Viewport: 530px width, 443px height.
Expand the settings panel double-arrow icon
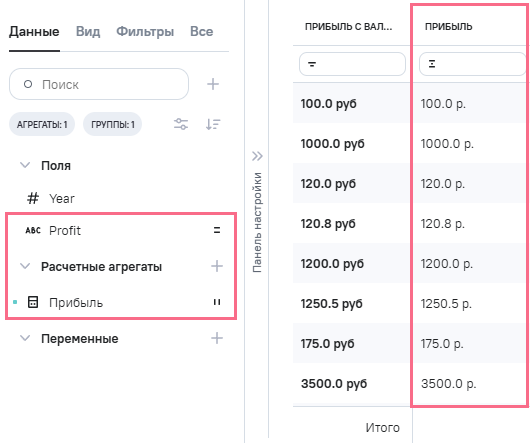(257, 156)
